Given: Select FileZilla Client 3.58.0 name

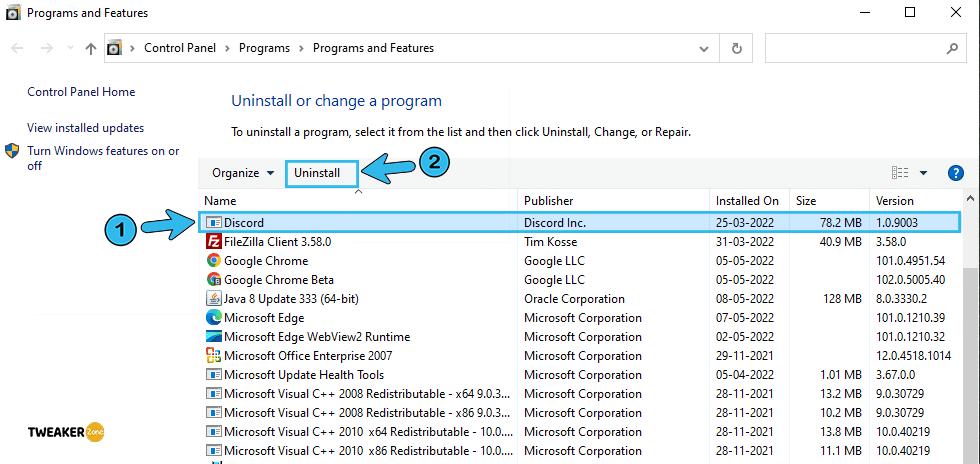Looking at the screenshot, I should [278, 241].
